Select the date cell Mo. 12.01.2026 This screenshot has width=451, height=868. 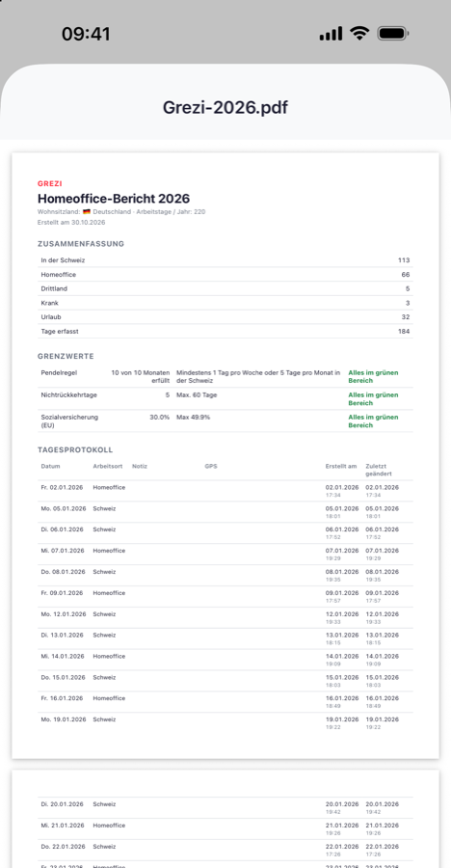click(64, 614)
